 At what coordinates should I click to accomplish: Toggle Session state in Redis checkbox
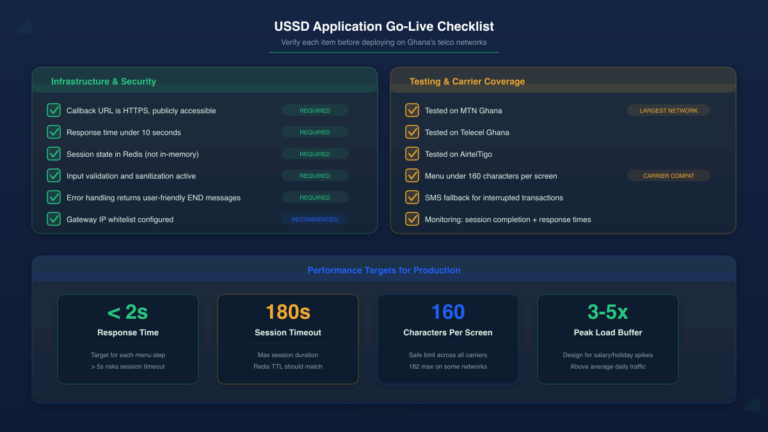[x=54, y=154]
